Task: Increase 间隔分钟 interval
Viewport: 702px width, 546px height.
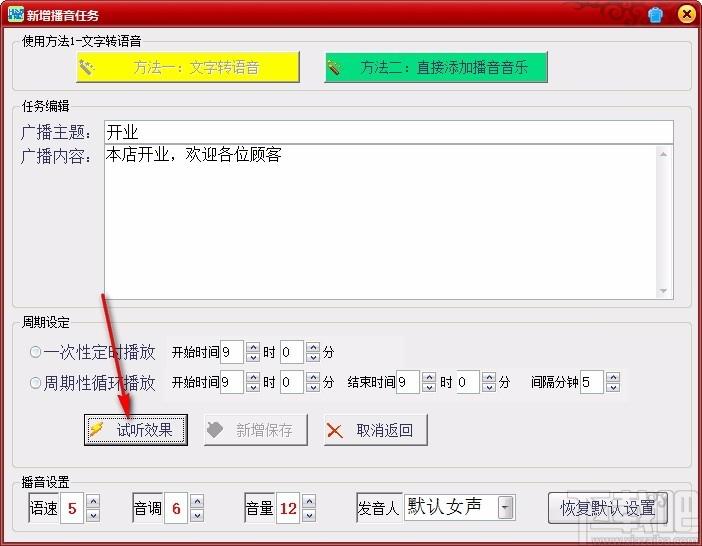Action: point(613,377)
